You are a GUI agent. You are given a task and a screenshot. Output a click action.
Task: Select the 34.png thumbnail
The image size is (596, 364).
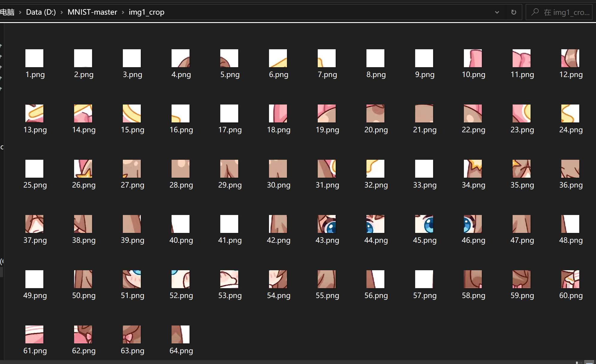(x=473, y=169)
